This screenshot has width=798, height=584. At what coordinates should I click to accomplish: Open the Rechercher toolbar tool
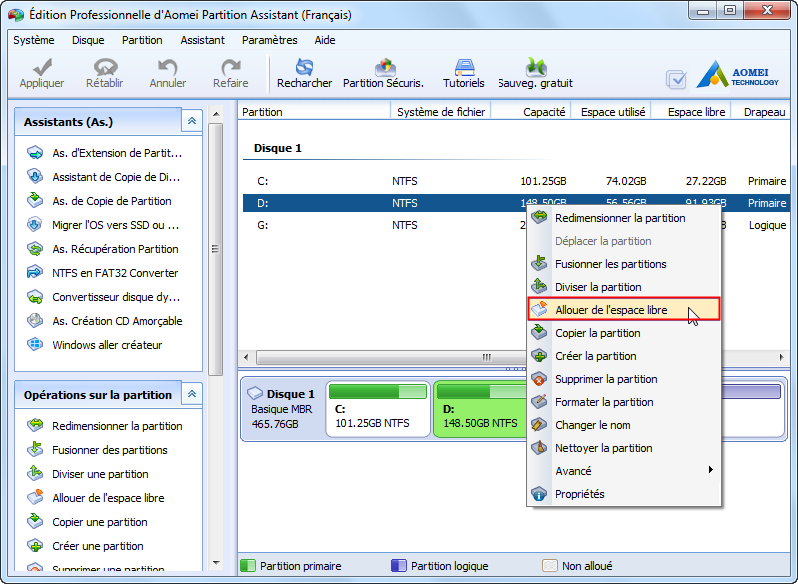[x=304, y=74]
